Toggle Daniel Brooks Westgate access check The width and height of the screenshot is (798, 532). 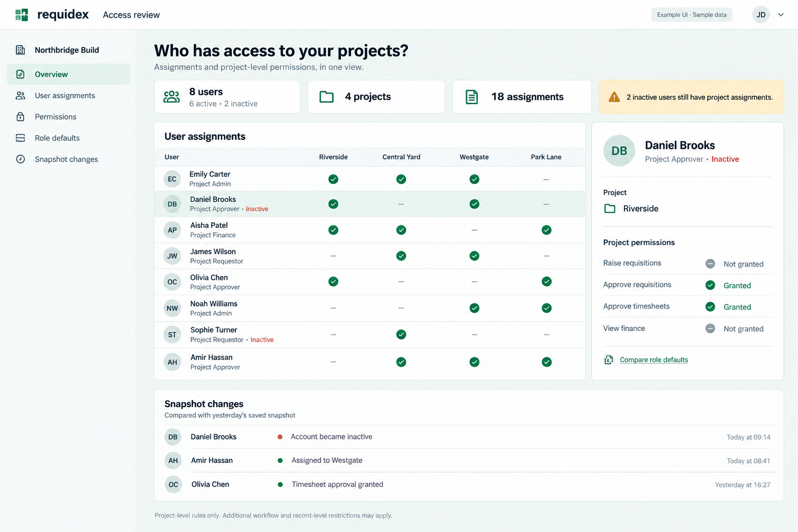point(474,204)
